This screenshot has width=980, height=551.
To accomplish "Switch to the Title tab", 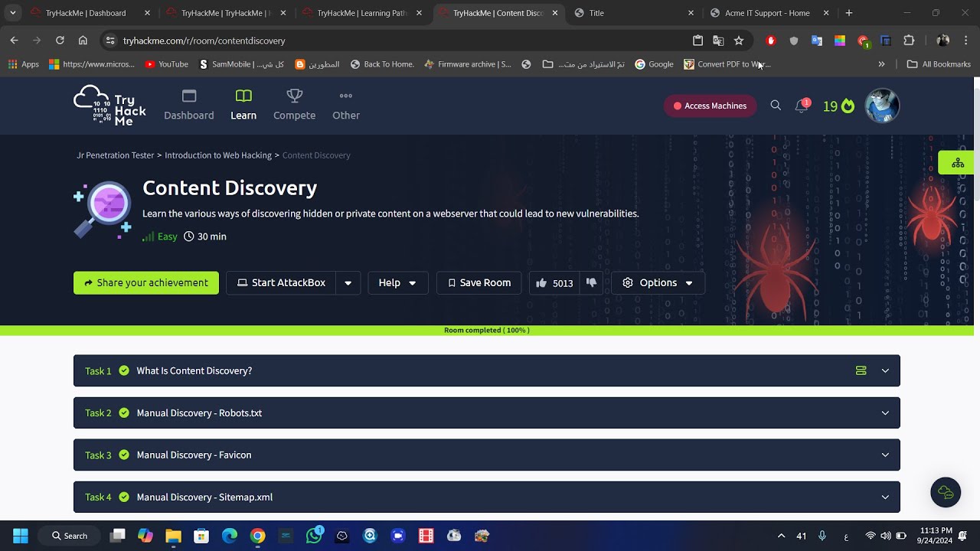I will (634, 13).
